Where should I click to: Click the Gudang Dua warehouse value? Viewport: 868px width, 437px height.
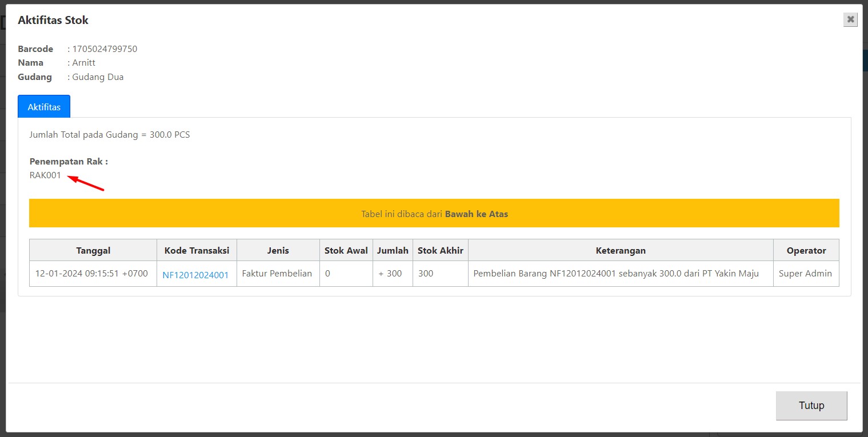pos(98,77)
